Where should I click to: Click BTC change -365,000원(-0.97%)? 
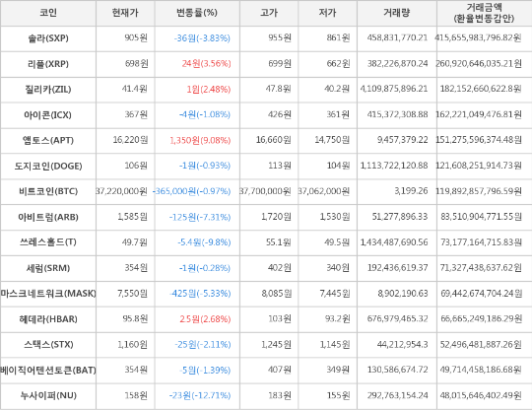[192, 191]
